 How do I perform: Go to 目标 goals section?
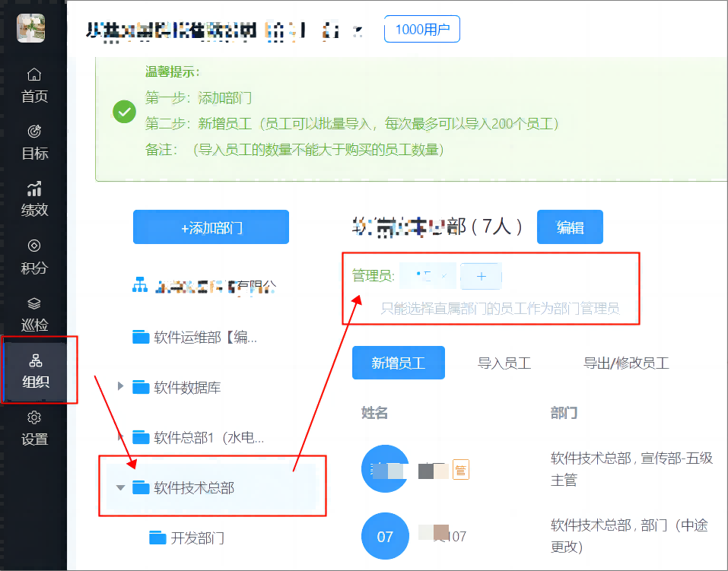coord(33,141)
